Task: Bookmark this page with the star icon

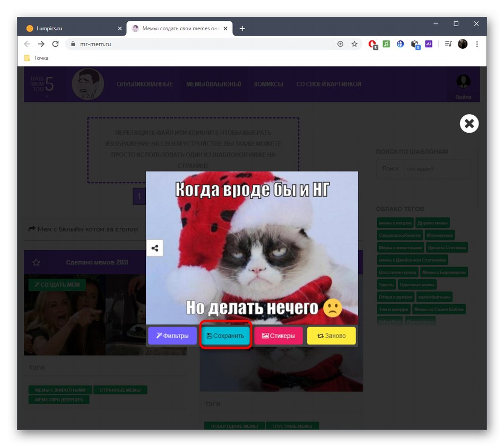Action: pyautogui.click(x=354, y=44)
